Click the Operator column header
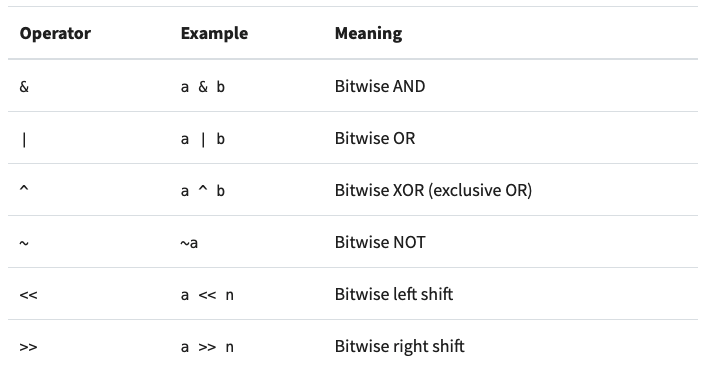Screen dimensions: 713x374 55,33
